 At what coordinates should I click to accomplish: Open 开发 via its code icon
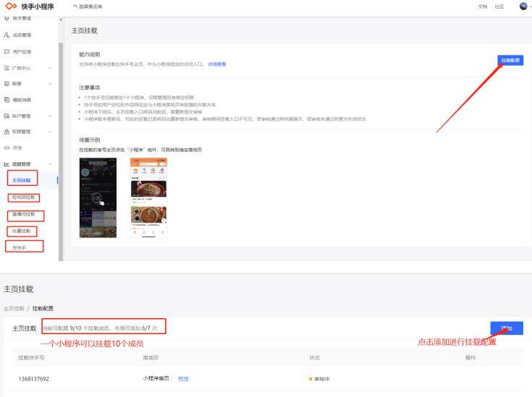point(7,148)
